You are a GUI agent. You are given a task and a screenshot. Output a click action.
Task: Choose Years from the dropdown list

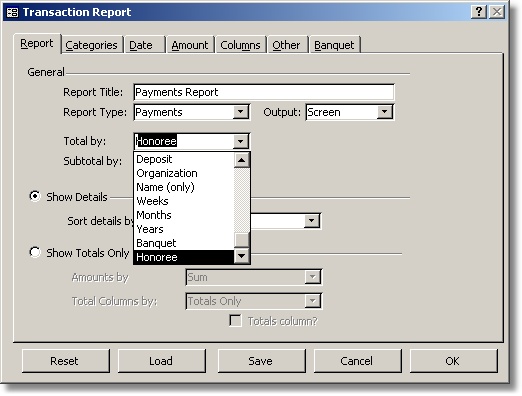184,229
